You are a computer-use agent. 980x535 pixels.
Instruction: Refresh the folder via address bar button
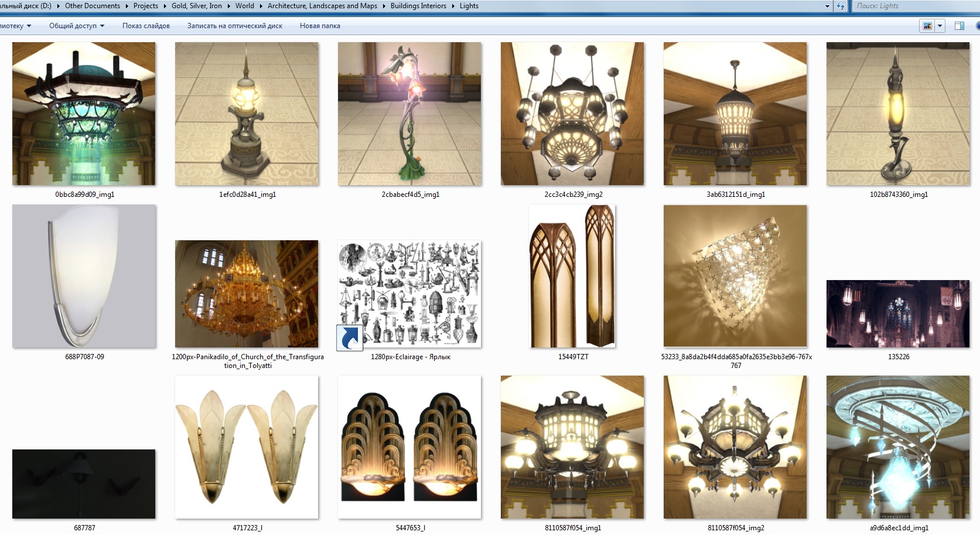[x=841, y=6]
